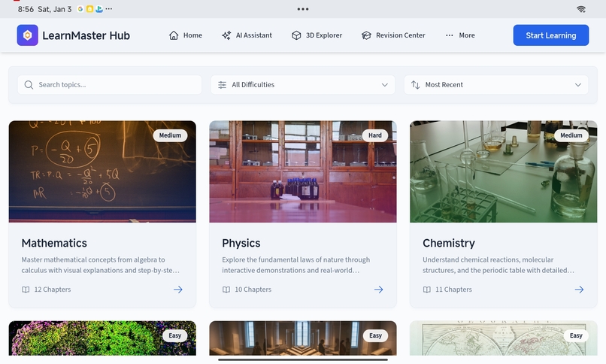The width and height of the screenshot is (606, 364).
Task: Open the Physics course title
Action: click(x=241, y=243)
